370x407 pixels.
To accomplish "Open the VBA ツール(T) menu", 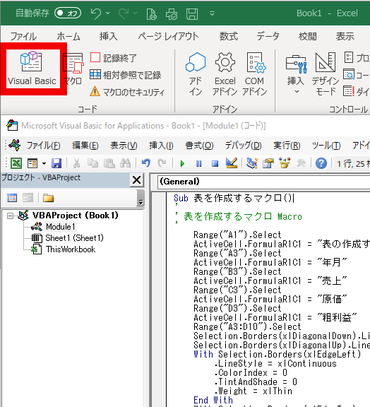I will pos(326,145).
